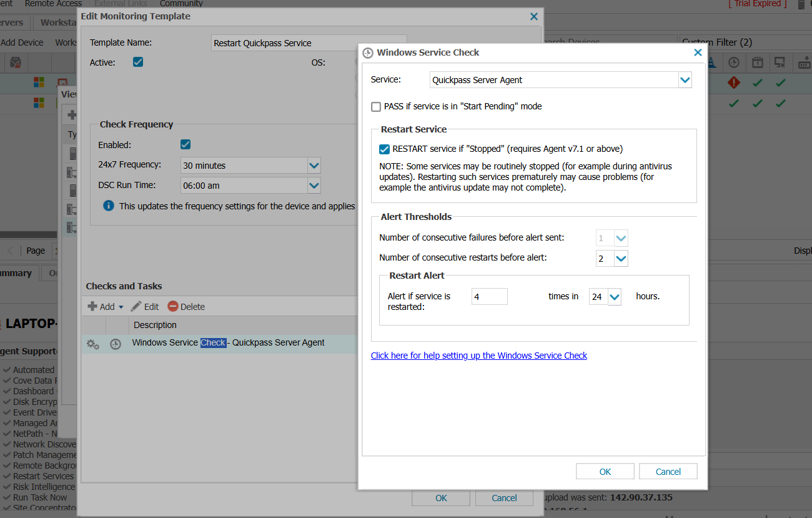Click the red Delete icon in Checks and Tasks
Screen dimensions: 812x518
pyautogui.click(x=173, y=306)
